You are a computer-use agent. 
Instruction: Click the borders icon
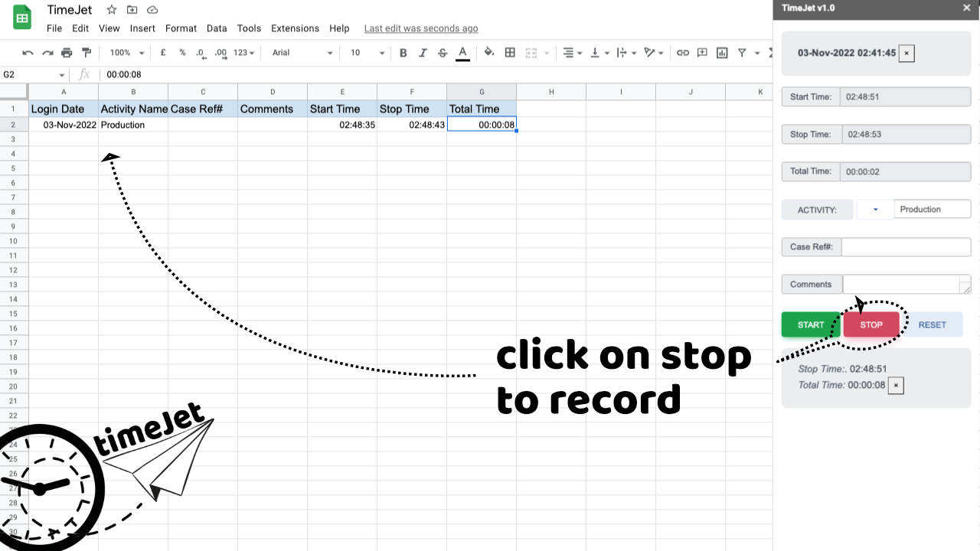tap(510, 53)
